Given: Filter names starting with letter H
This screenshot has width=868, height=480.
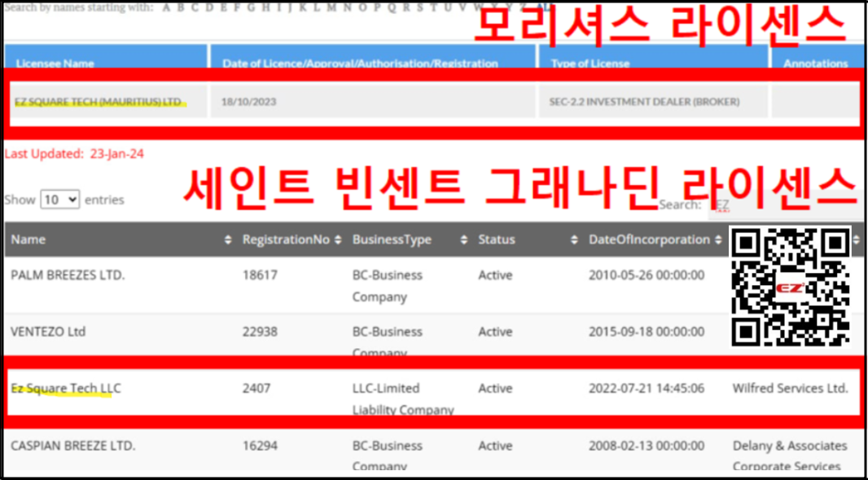Looking at the screenshot, I should pyautogui.click(x=265, y=8).
